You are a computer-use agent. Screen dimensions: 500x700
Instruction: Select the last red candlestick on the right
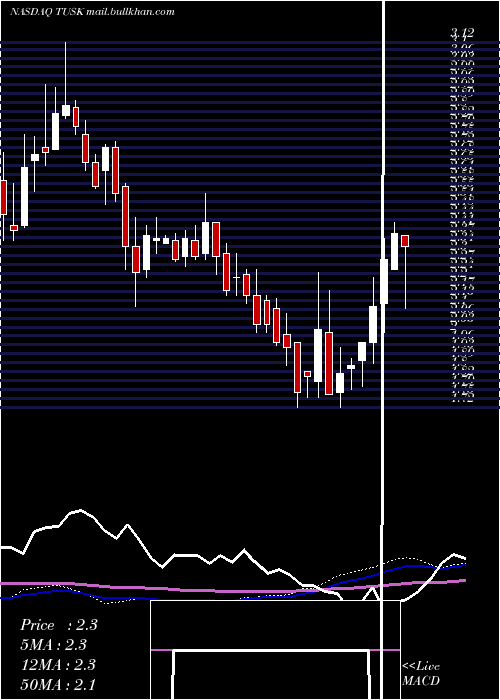[x=405, y=241]
